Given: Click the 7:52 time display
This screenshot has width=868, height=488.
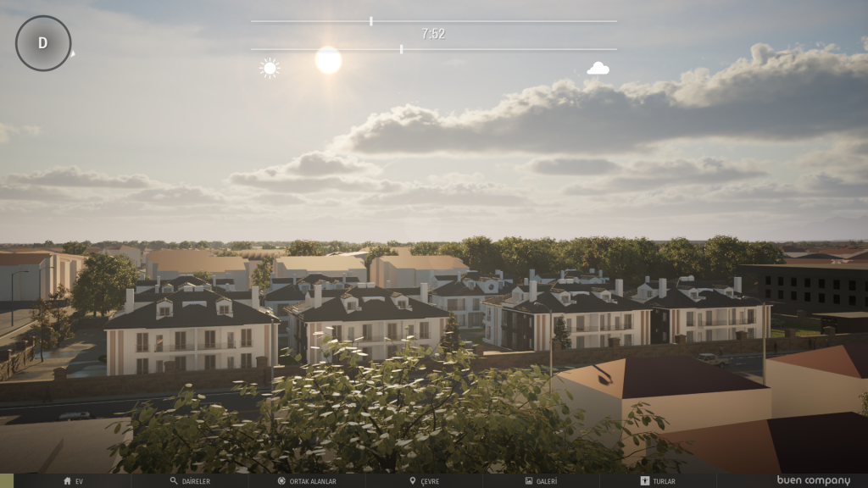Looking at the screenshot, I should pyautogui.click(x=433, y=34).
